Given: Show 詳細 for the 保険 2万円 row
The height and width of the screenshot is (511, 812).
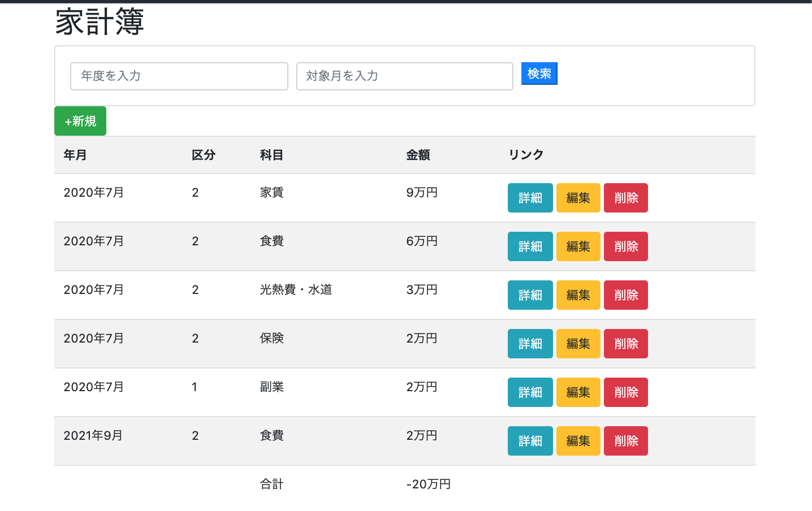Looking at the screenshot, I should coord(530,344).
